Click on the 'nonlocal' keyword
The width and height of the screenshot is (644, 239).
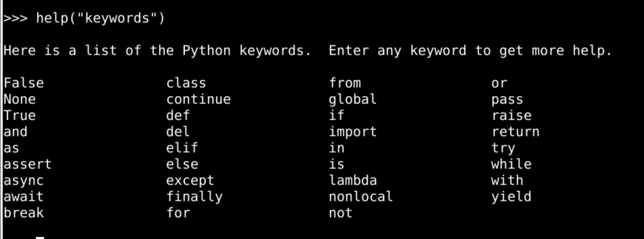360,197
